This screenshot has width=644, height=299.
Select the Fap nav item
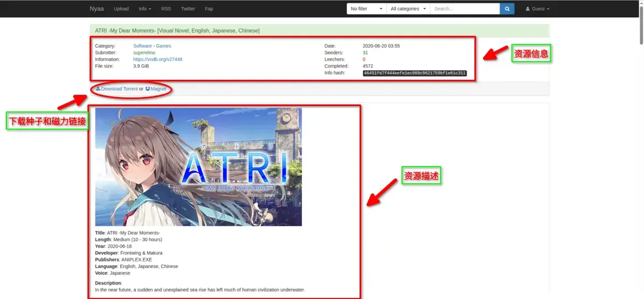click(x=209, y=9)
